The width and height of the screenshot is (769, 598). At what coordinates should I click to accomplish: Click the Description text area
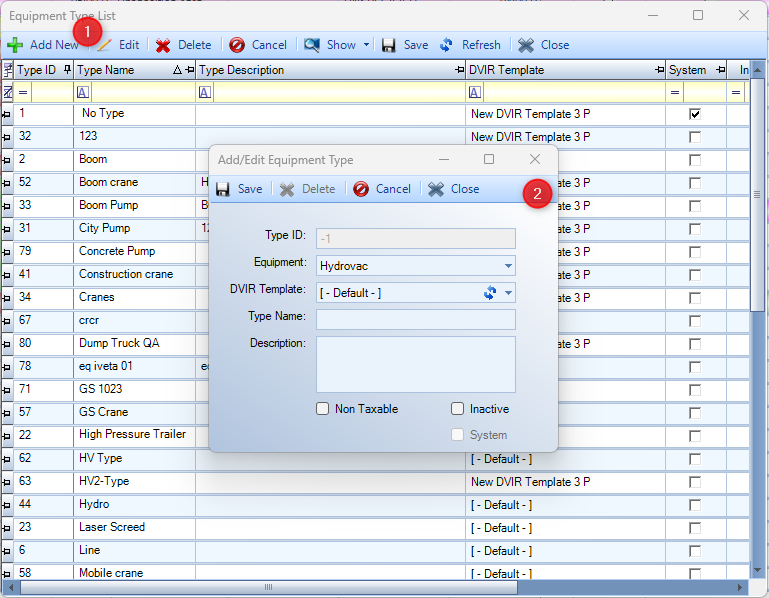click(416, 364)
